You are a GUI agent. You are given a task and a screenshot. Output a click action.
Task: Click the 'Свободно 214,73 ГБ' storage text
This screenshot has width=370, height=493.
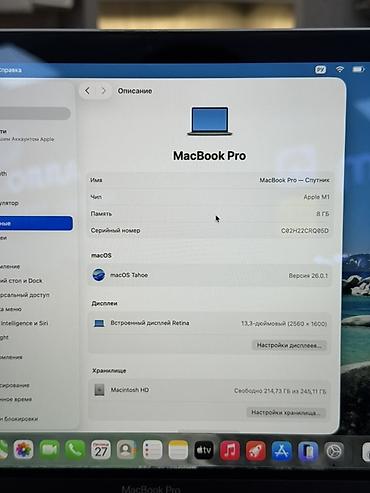point(280,391)
